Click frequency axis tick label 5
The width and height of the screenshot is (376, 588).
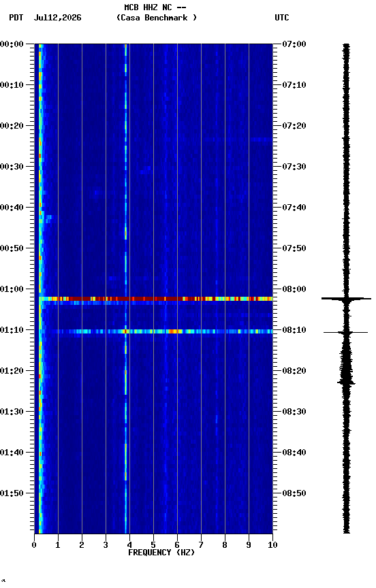[153, 545]
